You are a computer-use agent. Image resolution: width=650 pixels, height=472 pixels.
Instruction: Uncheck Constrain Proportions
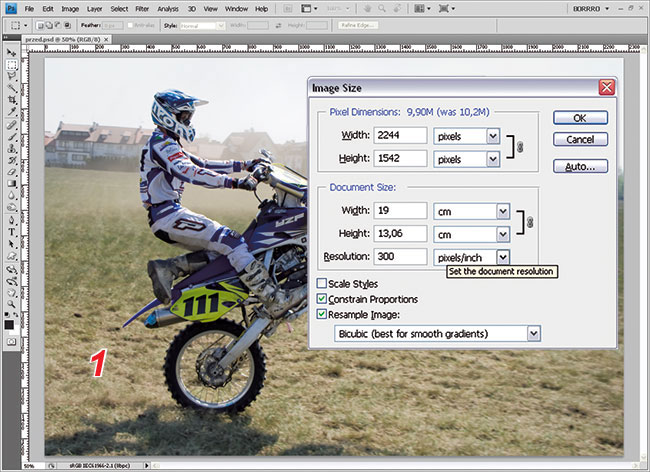[322, 299]
